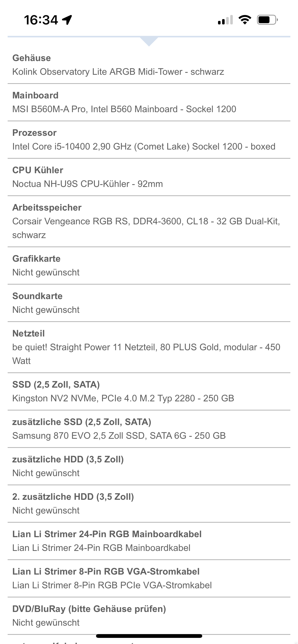Tap the 16:34 clock in status bar
The height and width of the screenshot is (644, 298).
(x=41, y=20)
